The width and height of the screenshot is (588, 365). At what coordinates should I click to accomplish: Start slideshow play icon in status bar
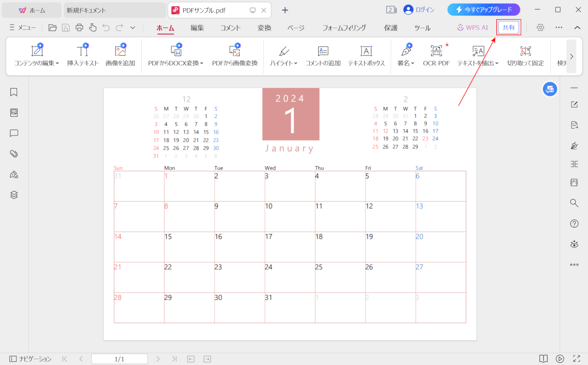coord(560,359)
